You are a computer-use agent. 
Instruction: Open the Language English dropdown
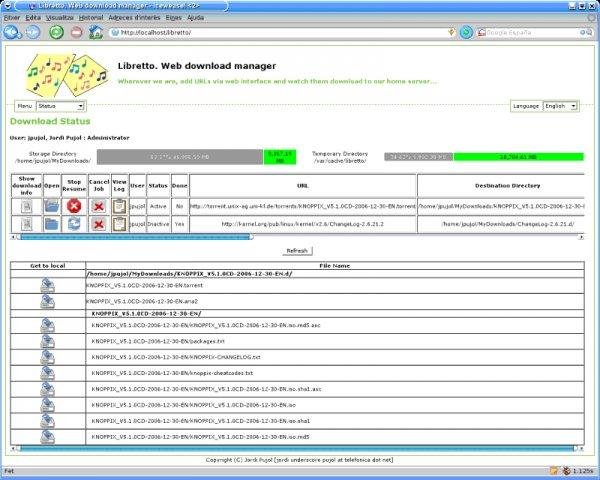click(561, 106)
